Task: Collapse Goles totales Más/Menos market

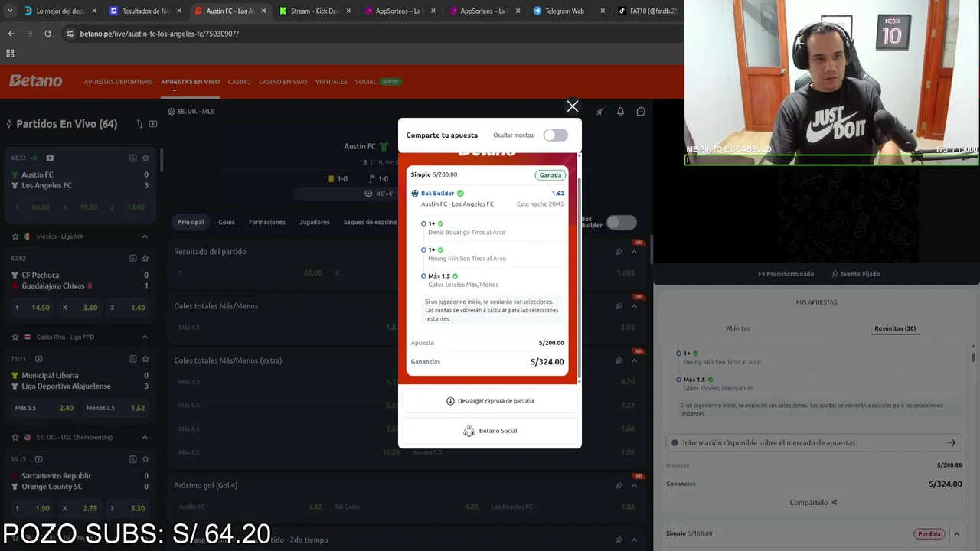Action: (x=634, y=306)
